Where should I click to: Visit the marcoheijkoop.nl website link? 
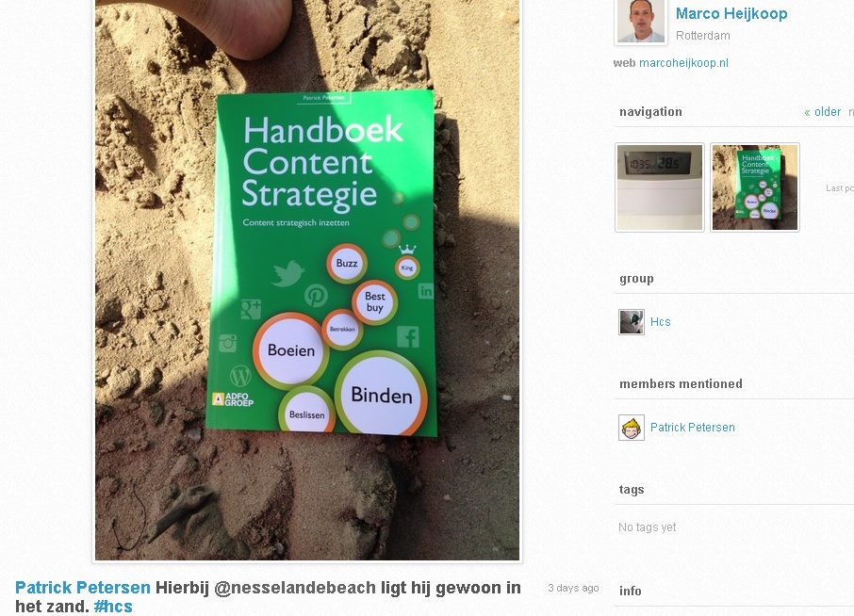(683, 63)
